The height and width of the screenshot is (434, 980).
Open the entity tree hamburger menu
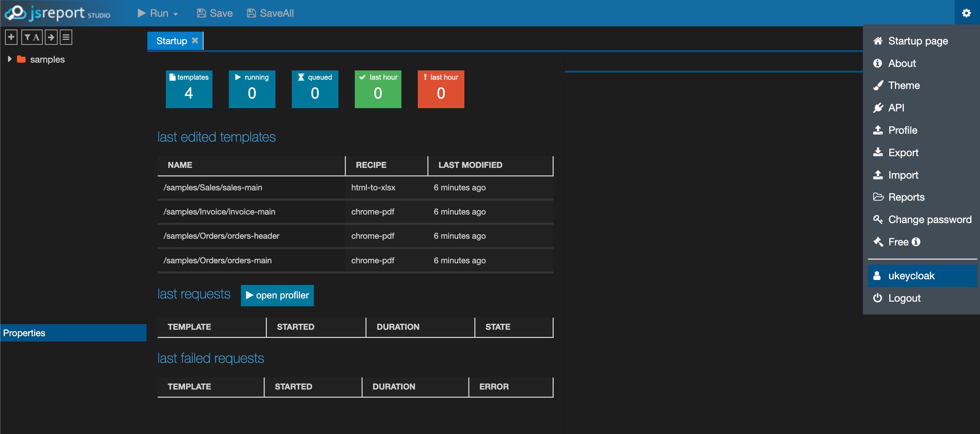tap(66, 37)
